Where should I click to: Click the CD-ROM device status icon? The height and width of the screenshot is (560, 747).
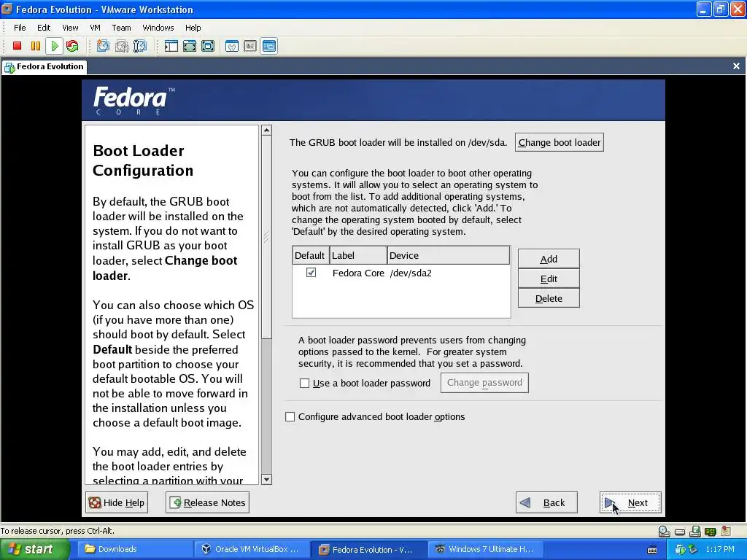point(664,531)
